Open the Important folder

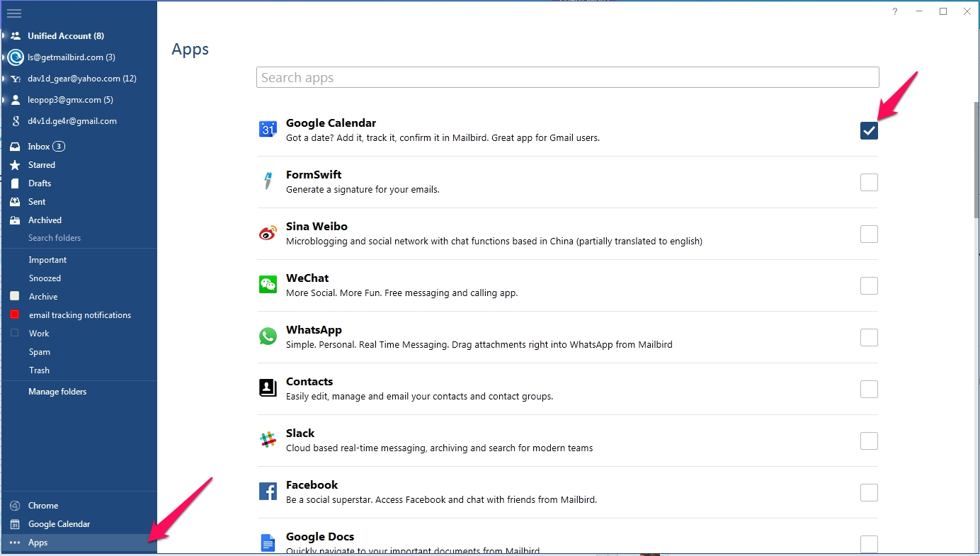click(x=47, y=260)
